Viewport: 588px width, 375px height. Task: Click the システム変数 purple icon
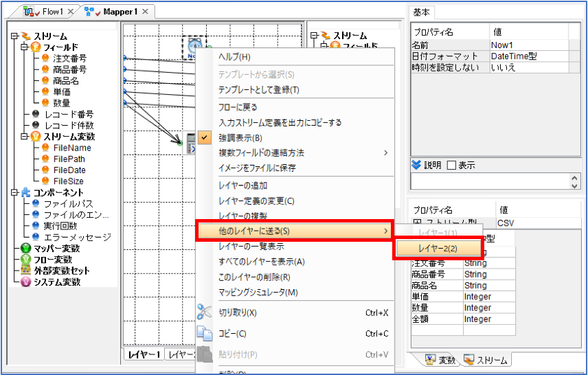25,282
